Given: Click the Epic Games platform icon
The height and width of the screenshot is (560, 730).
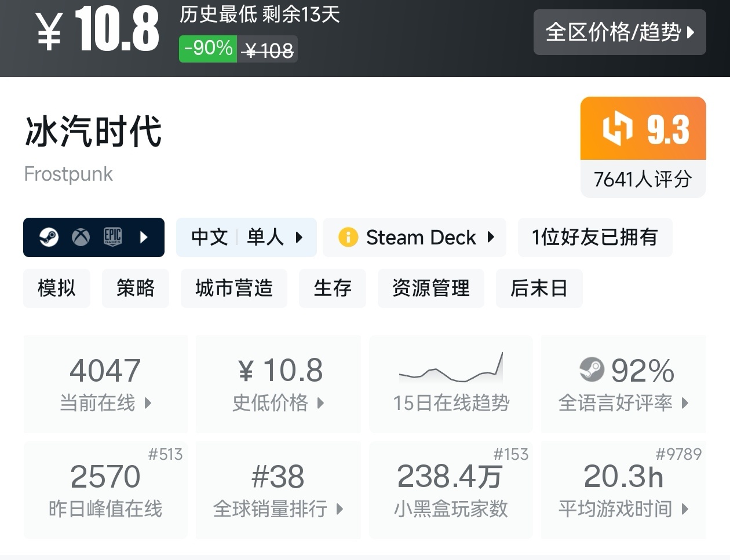Looking at the screenshot, I should click(x=112, y=237).
